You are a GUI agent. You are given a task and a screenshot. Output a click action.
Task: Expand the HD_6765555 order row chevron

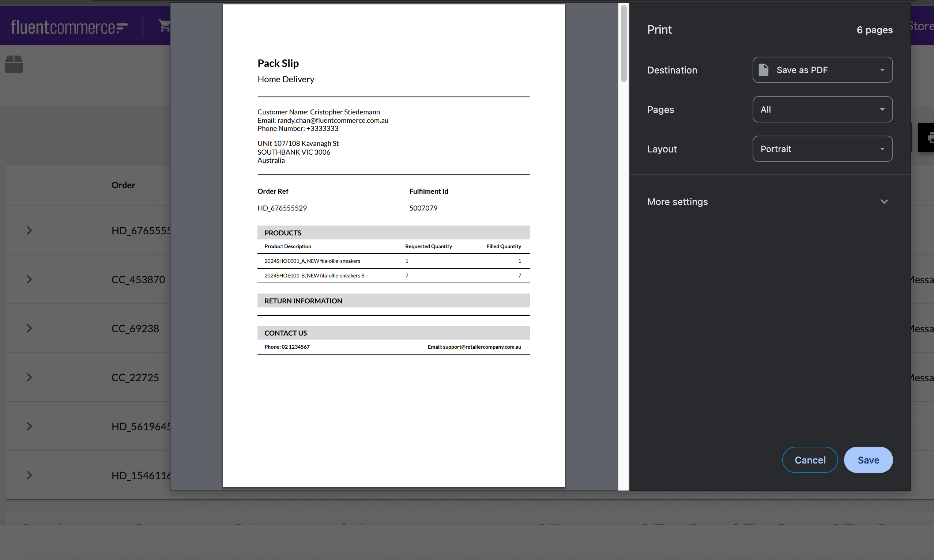pos(29,230)
